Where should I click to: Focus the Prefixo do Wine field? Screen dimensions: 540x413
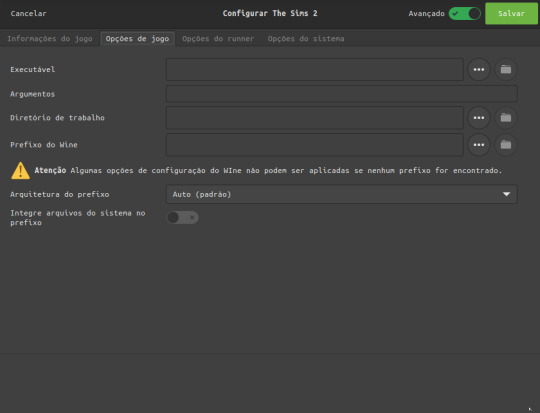pyautogui.click(x=315, y=145)
